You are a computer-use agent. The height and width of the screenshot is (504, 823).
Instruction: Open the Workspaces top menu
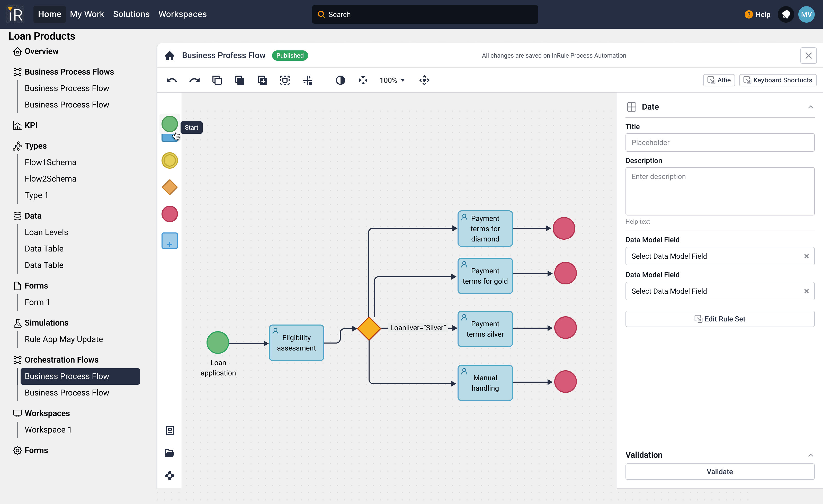click(182, 14)
